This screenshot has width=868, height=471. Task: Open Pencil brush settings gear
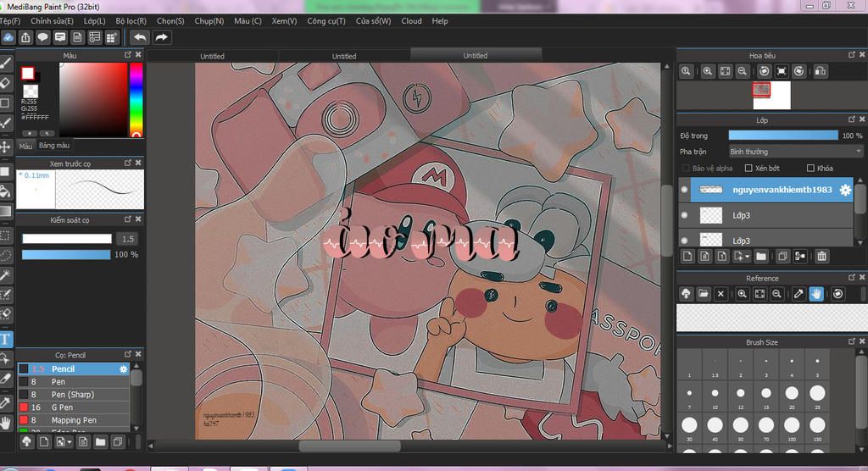pos(123,368)
